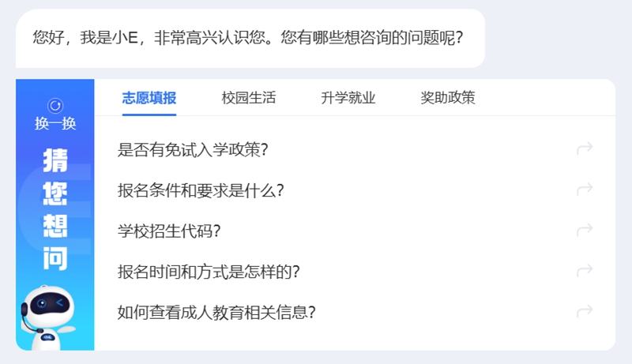Viewport: 632px width, 364px height.
Task: Click the 猜您想问 vertical banner title
Action: [x=55, y=209]
